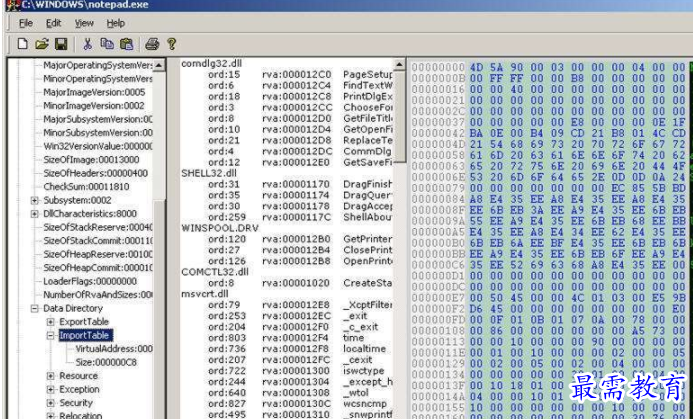The image size is (693, 419).
Task: Click the _XcptFilter import entry
Action: (x=367, y=305)
